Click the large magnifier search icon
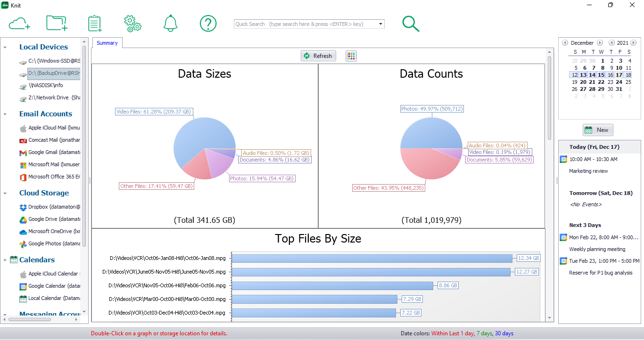 (411, 24)
